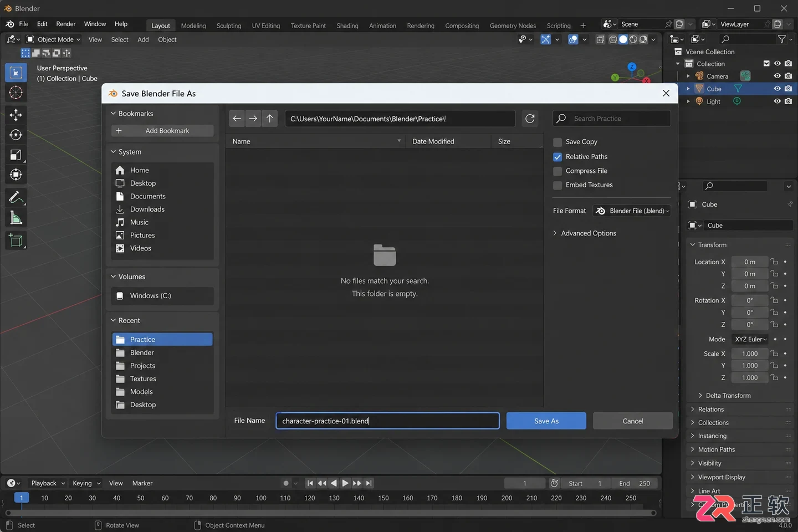The height and width of the screenshot is (532, 798).
Task: Play animation in reverse
Action: (x=334, y=483)
